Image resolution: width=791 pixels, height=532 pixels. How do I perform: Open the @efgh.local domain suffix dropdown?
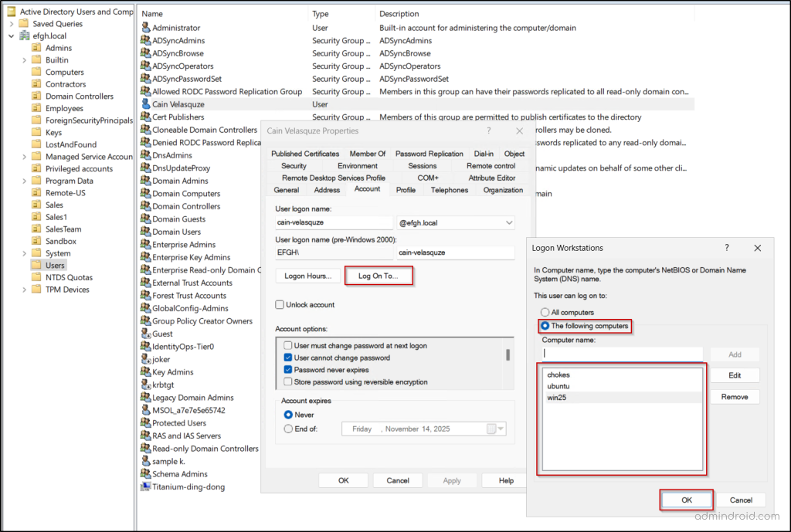[508, 223]
